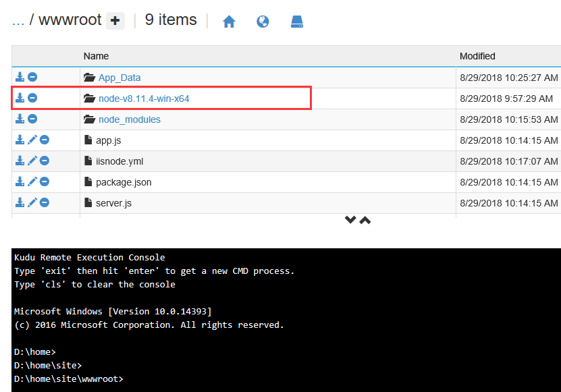
Task: Edit the app.js file
Action: tap(32, 140)
